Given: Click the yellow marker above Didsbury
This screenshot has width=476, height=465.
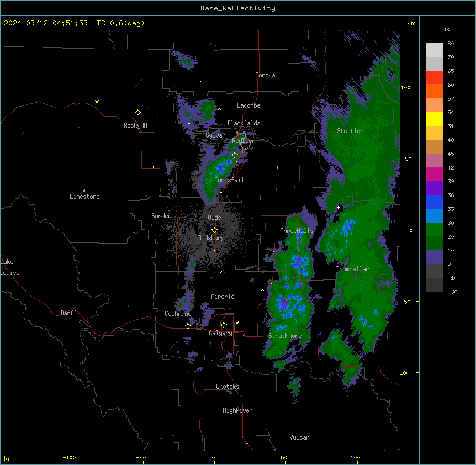Looking at the screenshot, I should click(214, 230).
